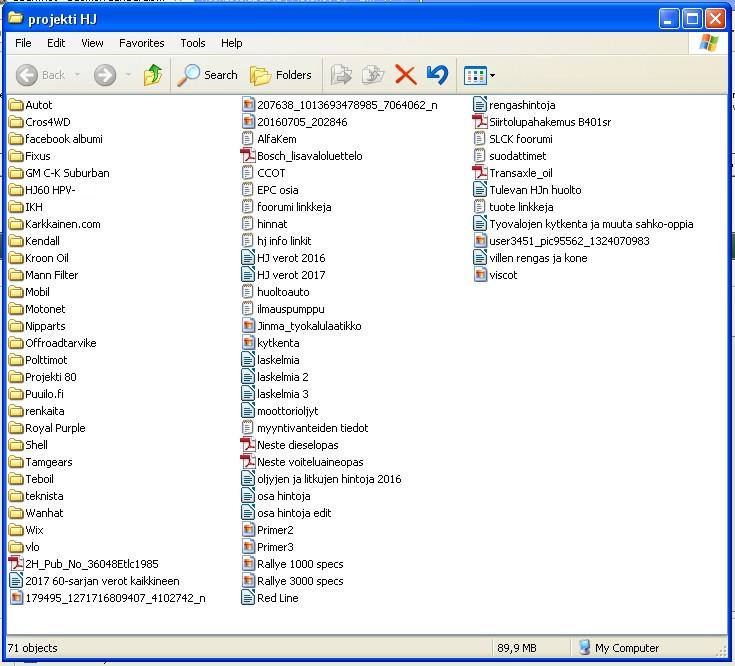
Task: Select the 2H_Pub_No_36048Etlc1985 PDF icon
Action: pyautogui.click(x=16, y=564)
